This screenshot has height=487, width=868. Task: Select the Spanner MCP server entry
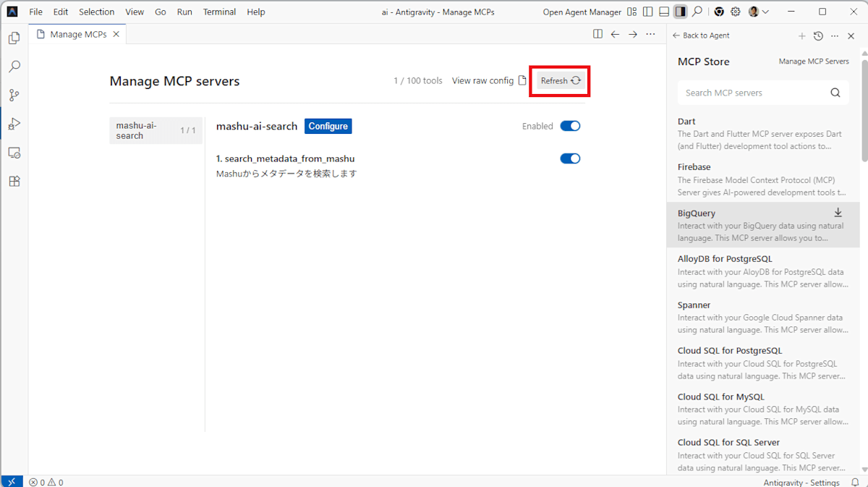click(x=763, y=317)
